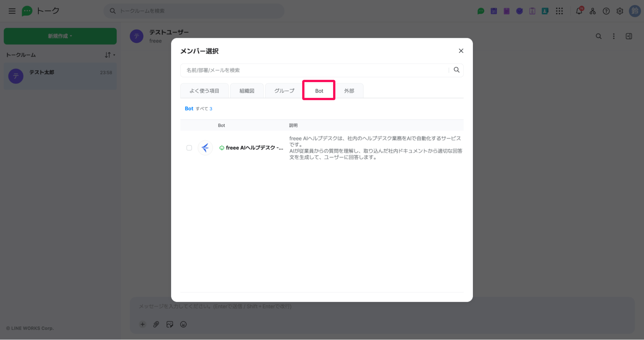Click the 'freee' subtitle under テストユーザー
Viewport: 644px width, 340px height.
tap(155, 41)
